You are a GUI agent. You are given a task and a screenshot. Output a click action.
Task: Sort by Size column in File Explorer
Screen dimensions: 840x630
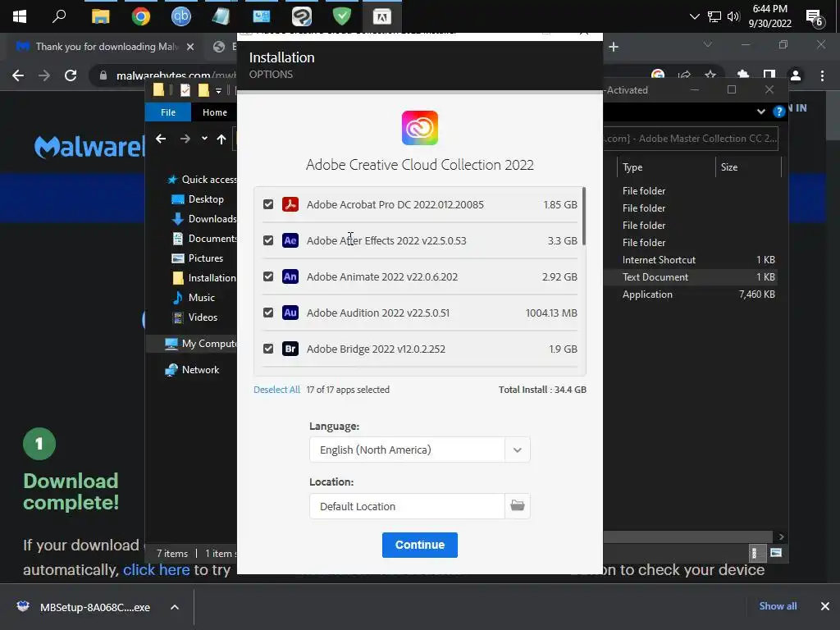pyautogui.click(x=729, y=167)
